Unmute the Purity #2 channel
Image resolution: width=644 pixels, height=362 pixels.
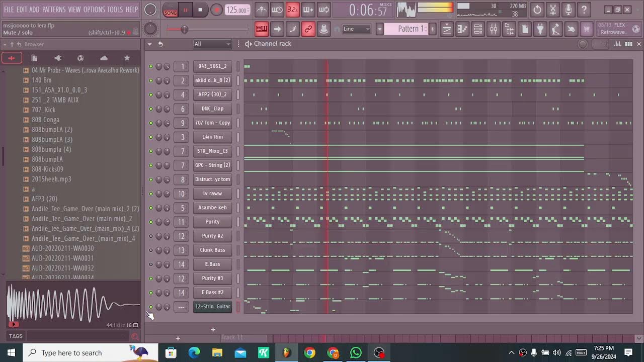pos(150,236)
